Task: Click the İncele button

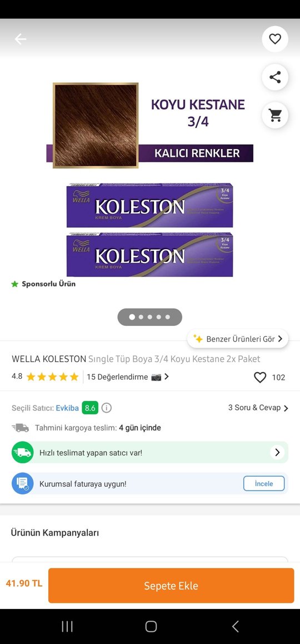Action: coord(264,483)
